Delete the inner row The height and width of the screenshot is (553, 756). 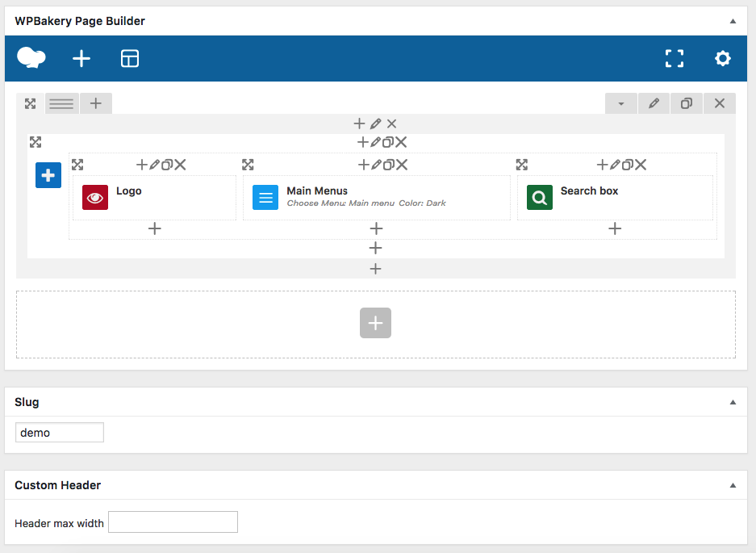401,142
